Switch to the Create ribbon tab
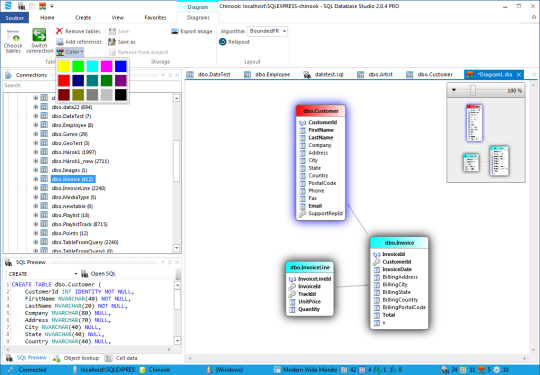 pos(83,18)
